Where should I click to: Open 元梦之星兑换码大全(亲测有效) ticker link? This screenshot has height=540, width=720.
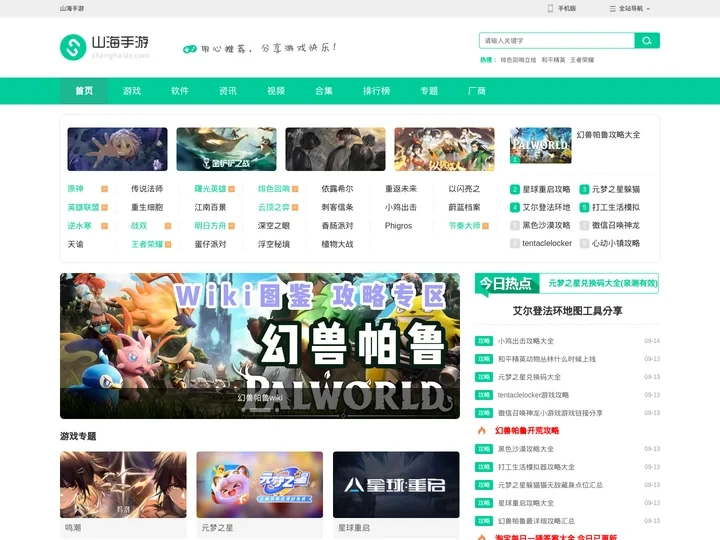tap(602, 283)
